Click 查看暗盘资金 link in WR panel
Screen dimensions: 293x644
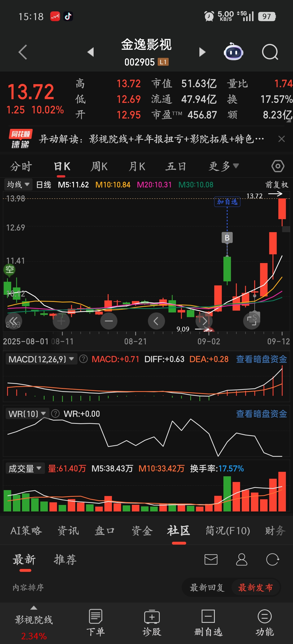pyautogui.click(x=261, y=413)
